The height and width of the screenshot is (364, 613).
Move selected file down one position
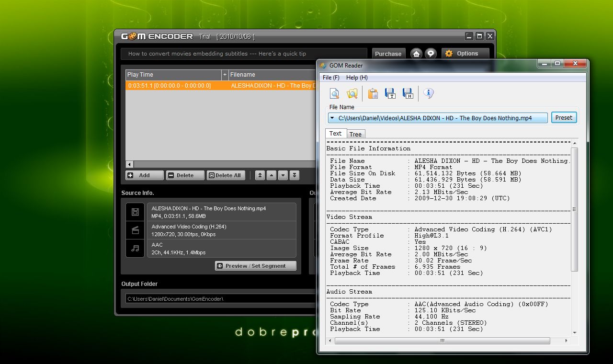tap(283, 175)
